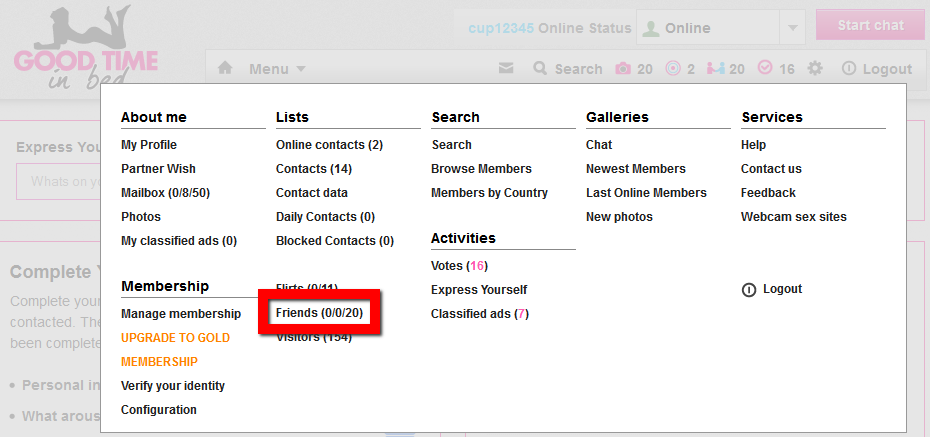Click Logout in the Services column
Viewport: 930px width, 437px height.
coord(781,289)
